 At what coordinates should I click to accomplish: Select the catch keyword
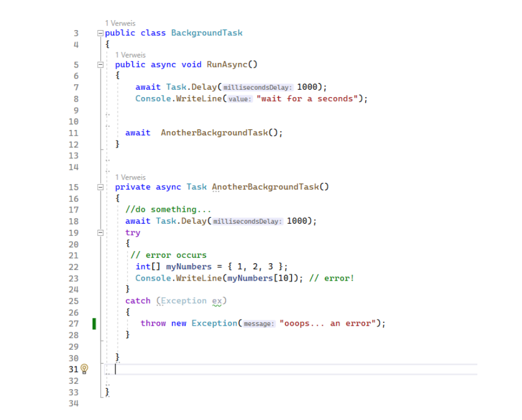tap(138, 301)
